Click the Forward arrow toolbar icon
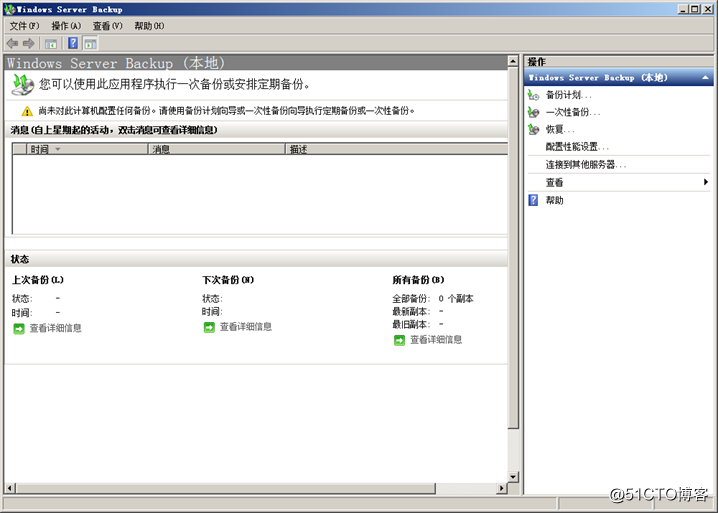The width and height of the screenshot is (718, 513). tap(29, 44)
